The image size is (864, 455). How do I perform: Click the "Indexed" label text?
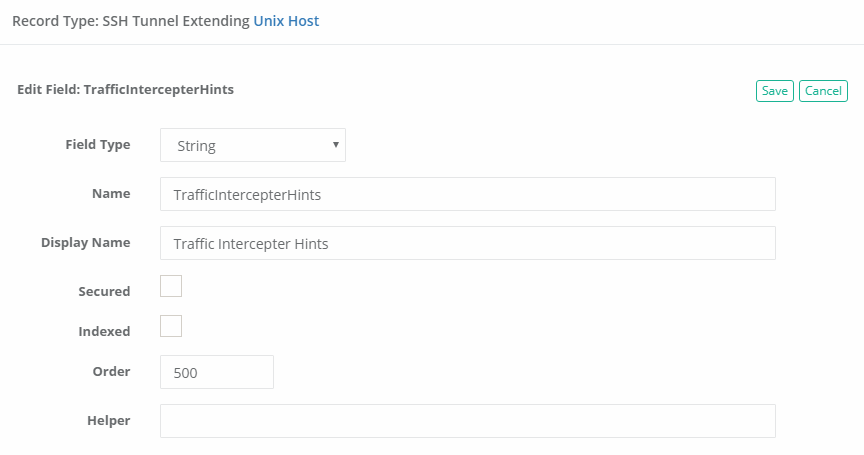pos(104,331)
